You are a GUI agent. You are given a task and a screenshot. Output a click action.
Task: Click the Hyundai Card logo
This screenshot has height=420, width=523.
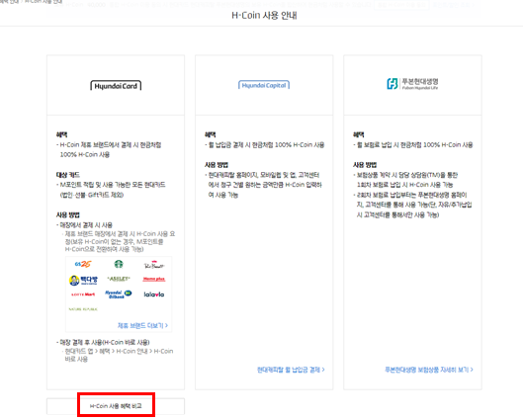(116, 86)
